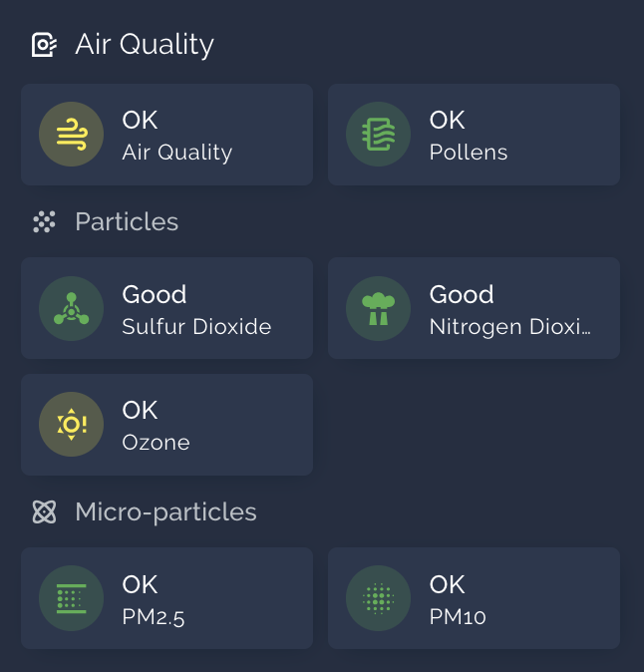Click the Sulfur Dioxide molecule icon
The width and height of the screenshot is (644, 672).
pyautogui.click(x=71, y=308)
